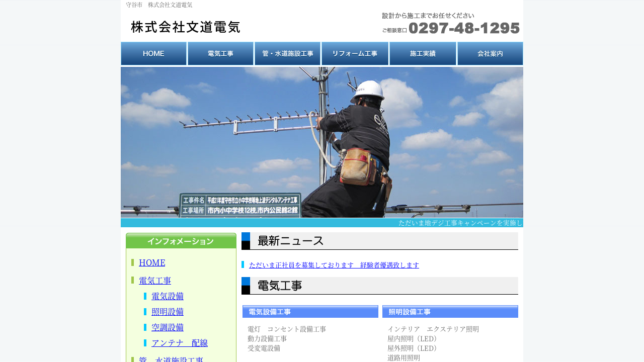The height and width of the screenshot is (362, 644).
Task: Open the sidebar 空調設備 link
Action: click(x=168, y=327)
